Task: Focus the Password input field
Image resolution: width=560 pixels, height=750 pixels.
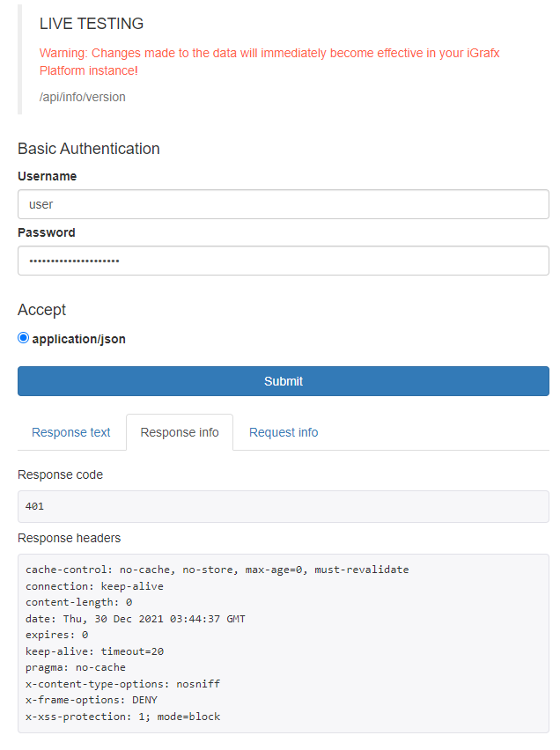Action: point(283,261)
